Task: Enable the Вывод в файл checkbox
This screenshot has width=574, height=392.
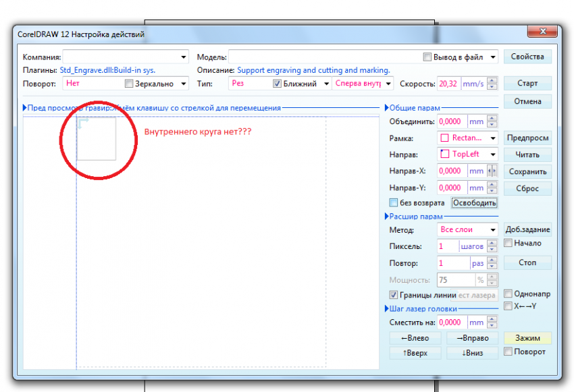Action: pyautogui.click(x=427, y=57)
